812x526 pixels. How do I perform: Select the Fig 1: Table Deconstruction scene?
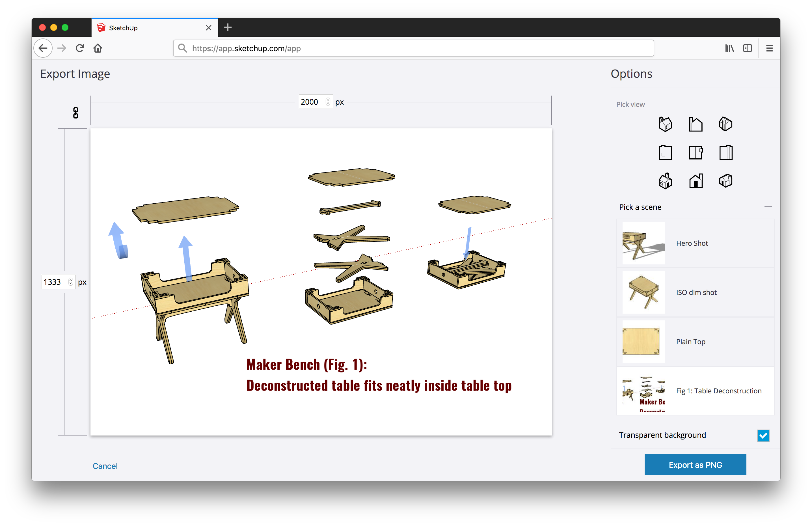696,391
